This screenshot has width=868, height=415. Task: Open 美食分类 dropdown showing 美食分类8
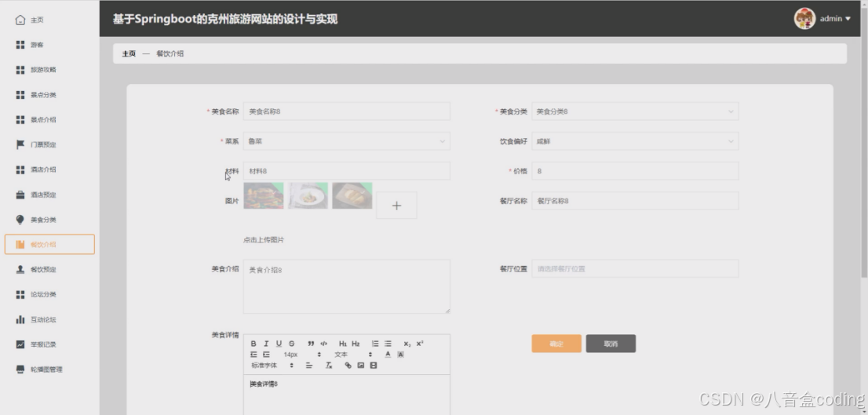tap(635, 111)
